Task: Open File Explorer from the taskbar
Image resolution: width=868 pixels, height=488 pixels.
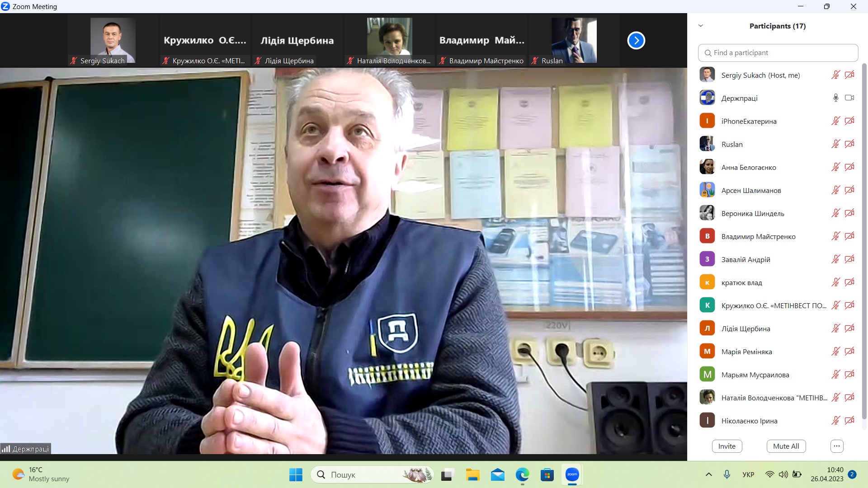Action: pyautogui.click(x=472, y=474)
